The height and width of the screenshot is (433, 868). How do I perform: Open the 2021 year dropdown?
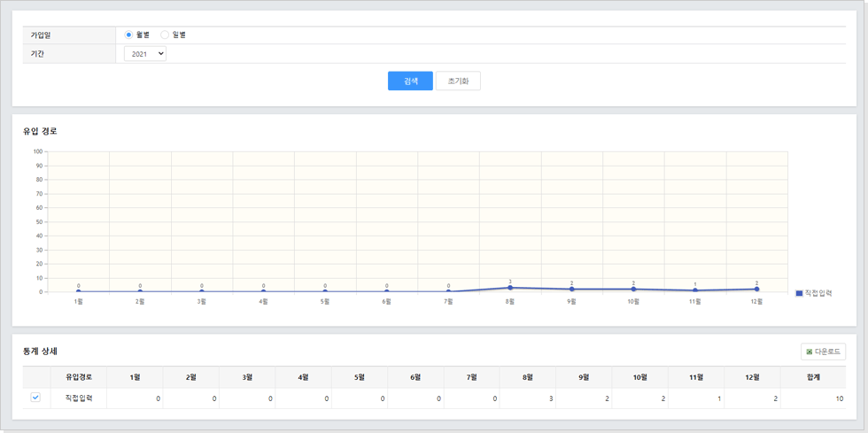pos(145,54)
